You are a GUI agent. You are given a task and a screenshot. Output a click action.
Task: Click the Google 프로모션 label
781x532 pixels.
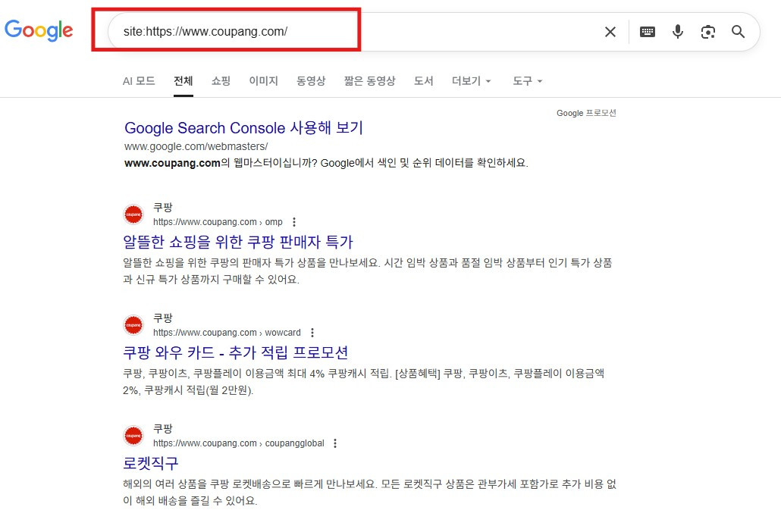coord(586,113)
